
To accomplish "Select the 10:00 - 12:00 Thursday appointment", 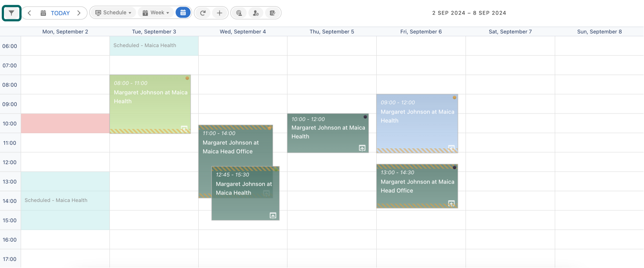I will (x=327, y=132).
